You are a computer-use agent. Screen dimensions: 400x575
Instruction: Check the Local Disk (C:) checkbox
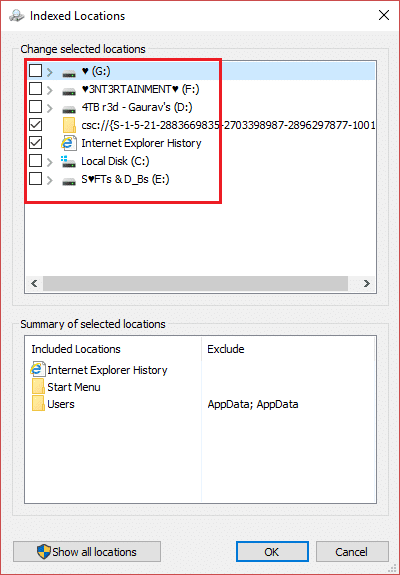(36, 161)
